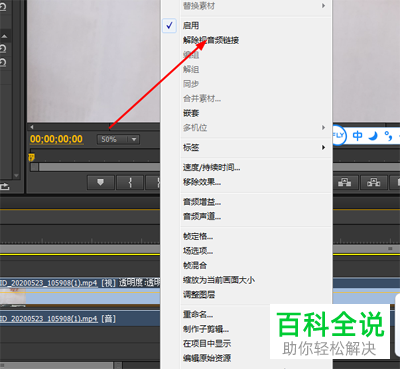
Task: Click the moon icon in IME toolbar
Action: pyautogui.click(x=373, y=136)
